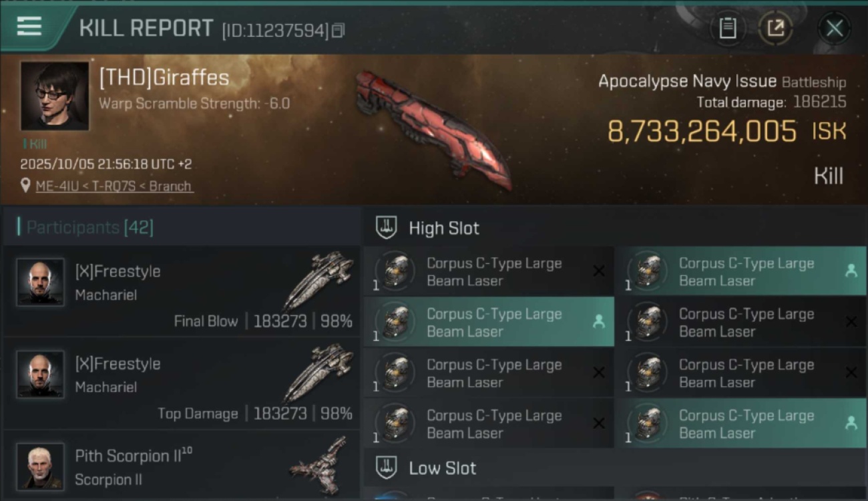Select Final Blow Freestyle participant row

coord(182,291)
